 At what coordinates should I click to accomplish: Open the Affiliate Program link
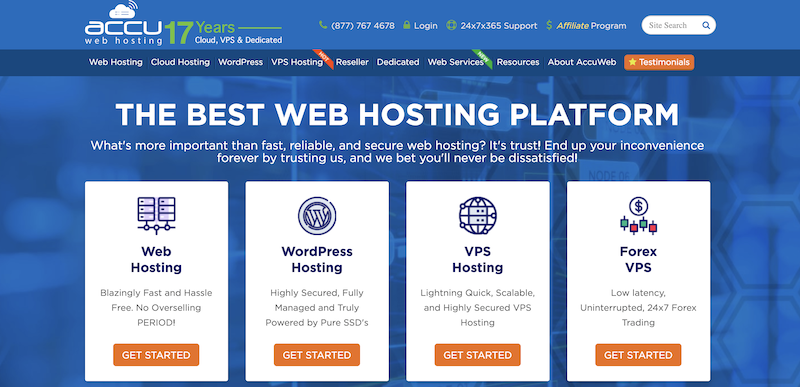pyautogui.click(x=591, y=25)
